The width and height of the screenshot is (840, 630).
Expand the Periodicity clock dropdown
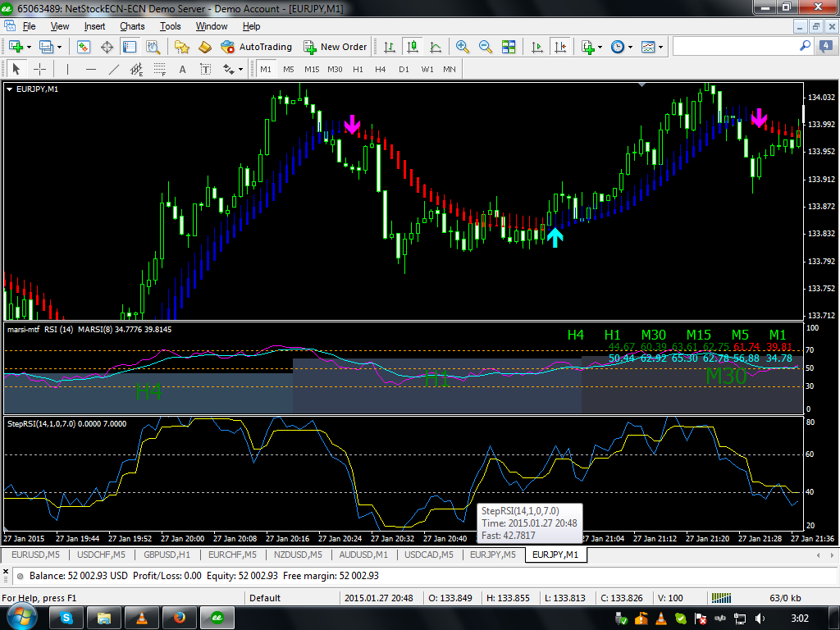click(630, 47)
